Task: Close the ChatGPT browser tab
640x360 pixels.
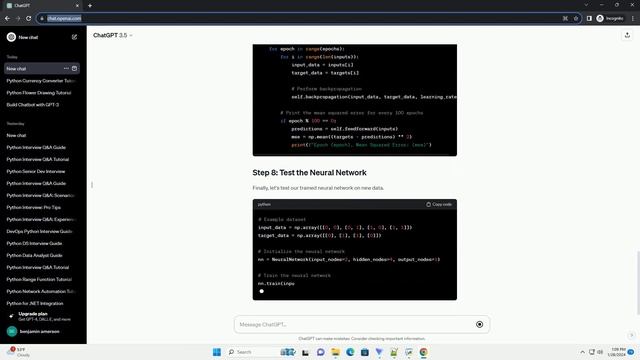Action: tap(77, 6)
